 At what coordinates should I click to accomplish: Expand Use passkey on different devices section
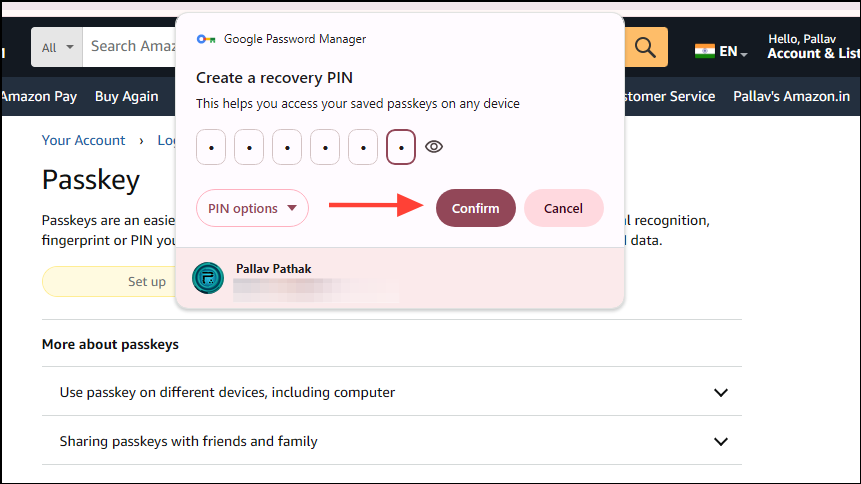coord(392,392)
